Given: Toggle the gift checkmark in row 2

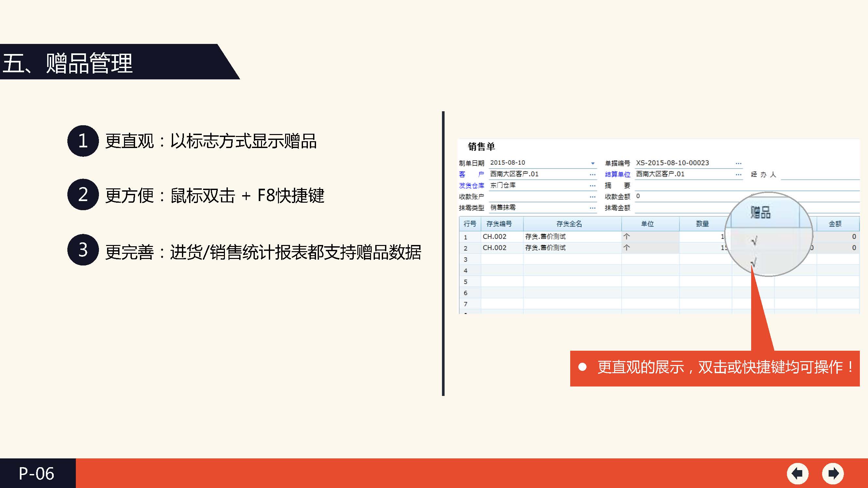Looking at the screenshot, I should click(x=754, y=262).
